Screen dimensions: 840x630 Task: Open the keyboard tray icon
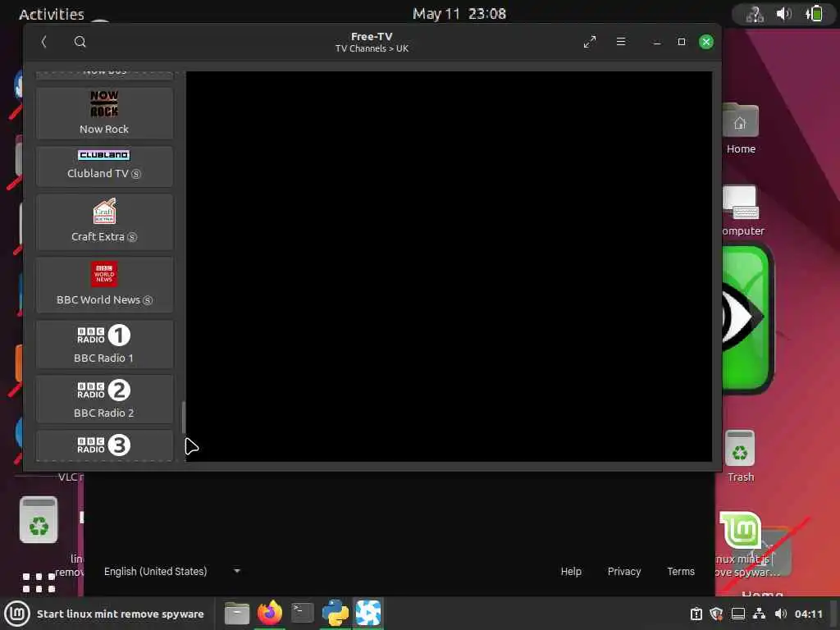point(738,614)
